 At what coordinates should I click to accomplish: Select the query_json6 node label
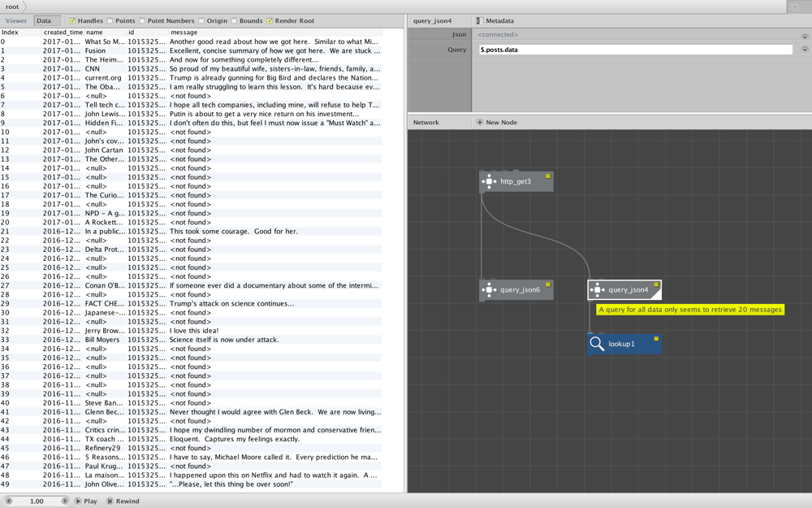(520, 290)
